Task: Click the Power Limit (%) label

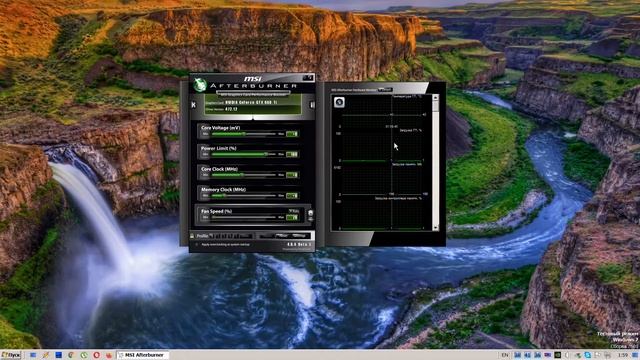Action: pyautogui.click(x=218, y=148)
